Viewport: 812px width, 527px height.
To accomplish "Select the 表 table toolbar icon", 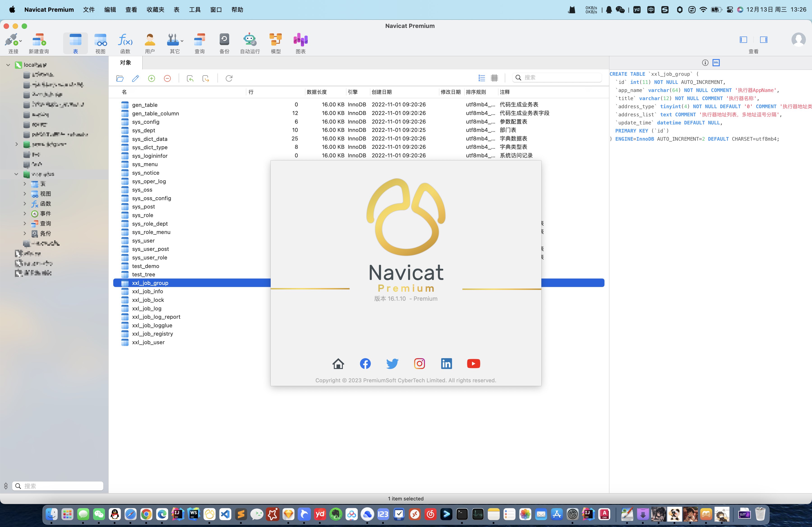I will point(75,40).
